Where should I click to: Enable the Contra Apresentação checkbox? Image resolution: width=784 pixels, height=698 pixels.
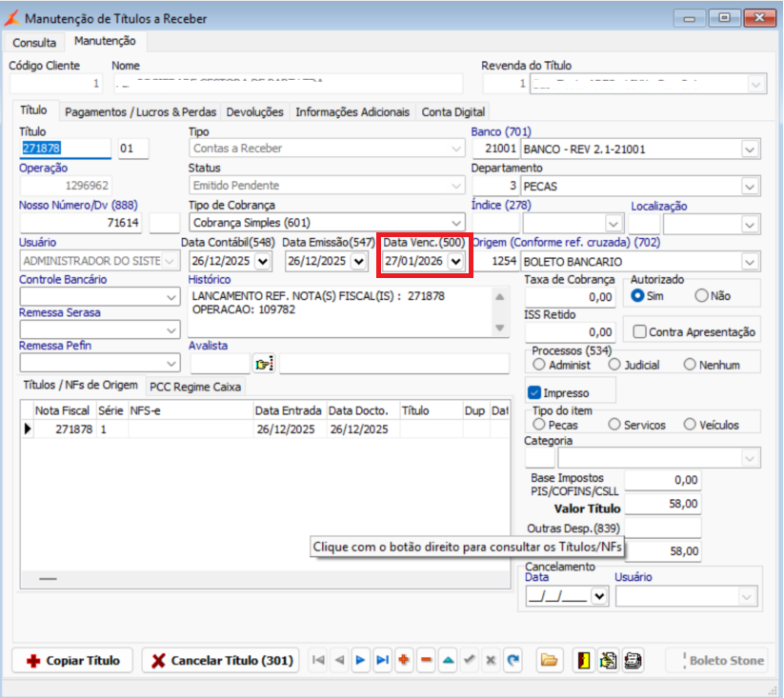coord(639,331)
